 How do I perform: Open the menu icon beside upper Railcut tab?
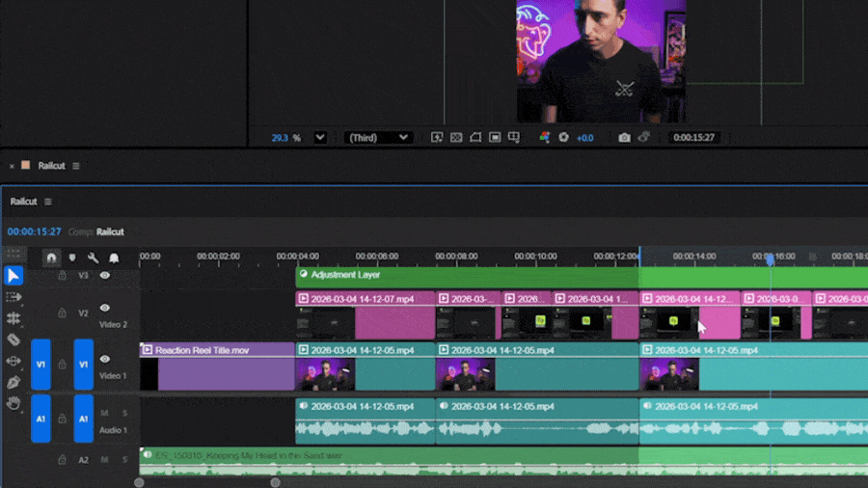(x=76, y=166)
